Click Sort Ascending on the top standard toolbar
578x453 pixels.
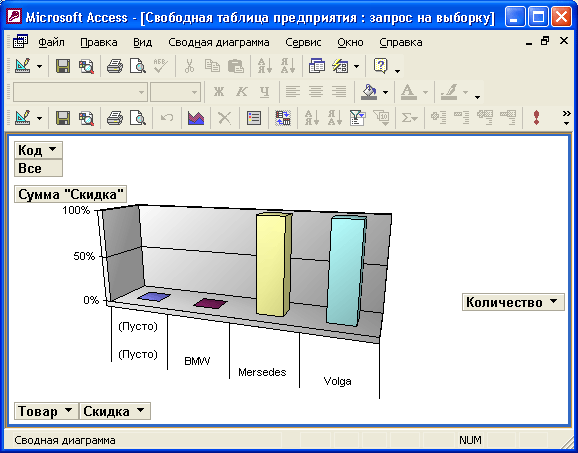pyautogui.click(x=264, y=66)
